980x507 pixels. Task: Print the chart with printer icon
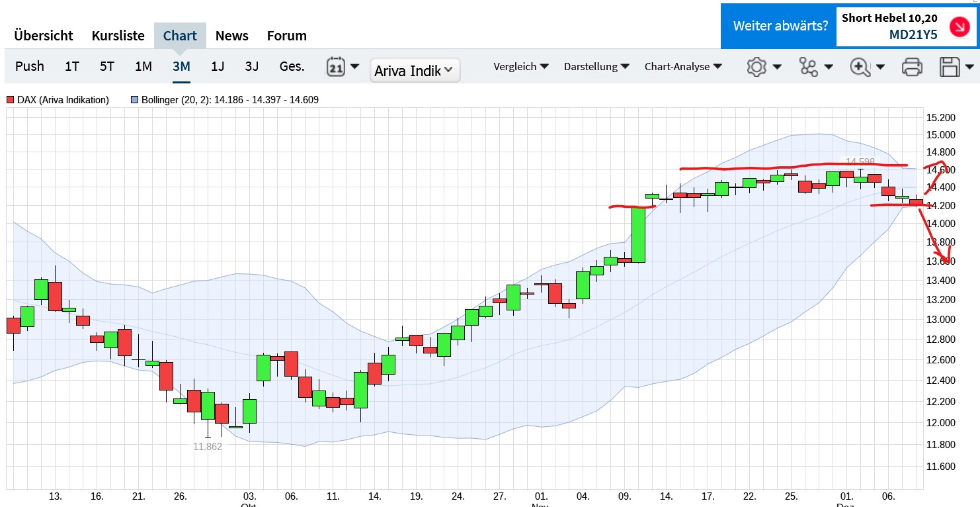[x=912, y=67]
